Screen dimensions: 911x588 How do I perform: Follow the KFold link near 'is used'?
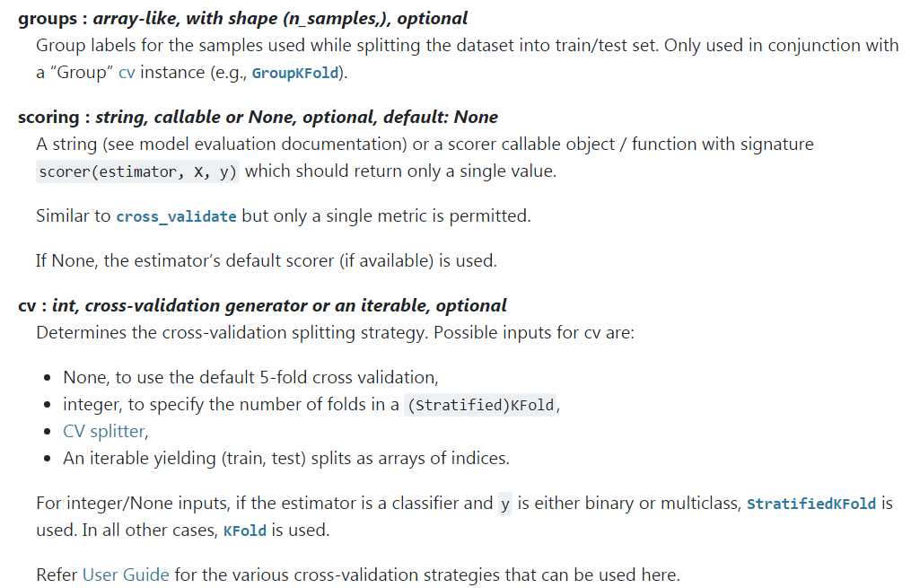245,531
